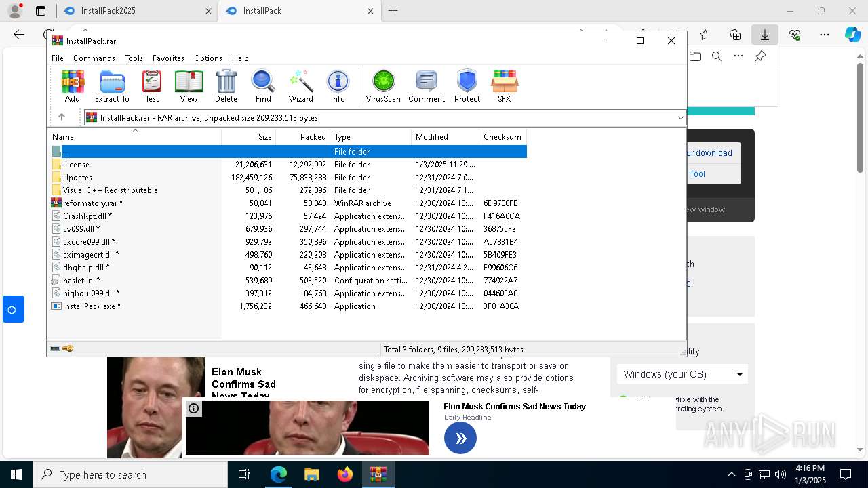Open the Options menu

click(208, 58)
